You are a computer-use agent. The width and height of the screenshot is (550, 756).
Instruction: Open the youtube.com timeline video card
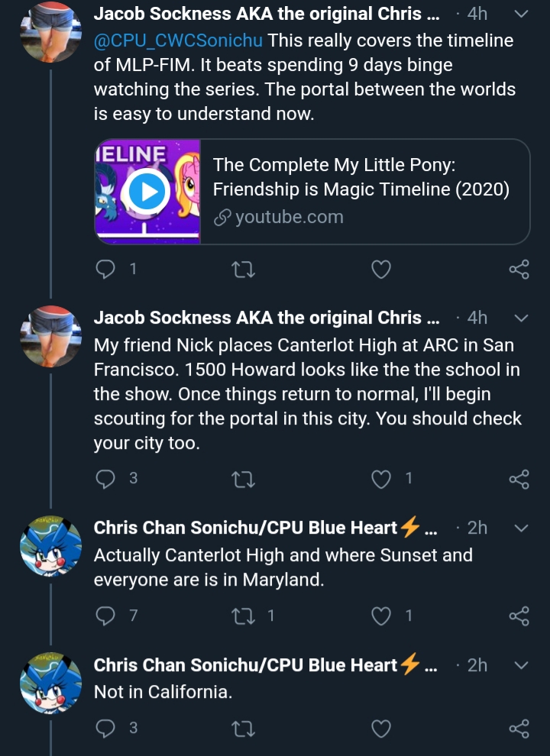point(312,192)
